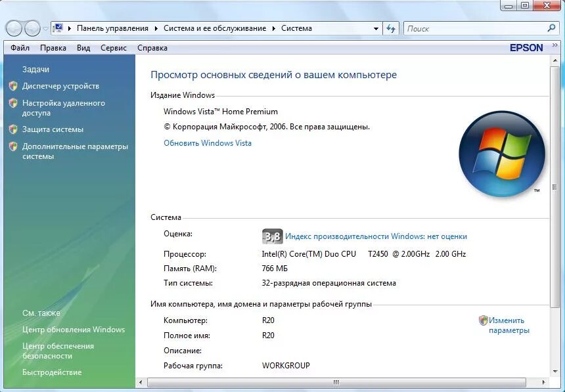Click shield icon beside Защита системы
The height and width of the screenshot is (392, 565).
click(13, 129)
